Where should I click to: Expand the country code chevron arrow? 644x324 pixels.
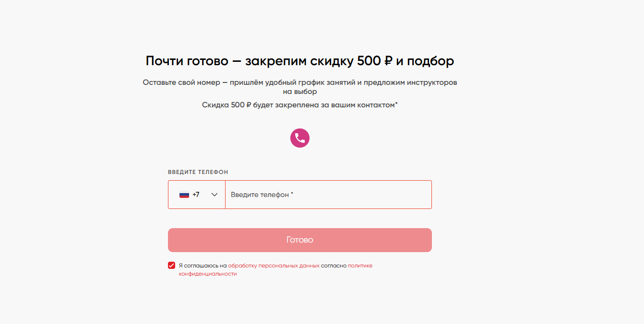215,195
